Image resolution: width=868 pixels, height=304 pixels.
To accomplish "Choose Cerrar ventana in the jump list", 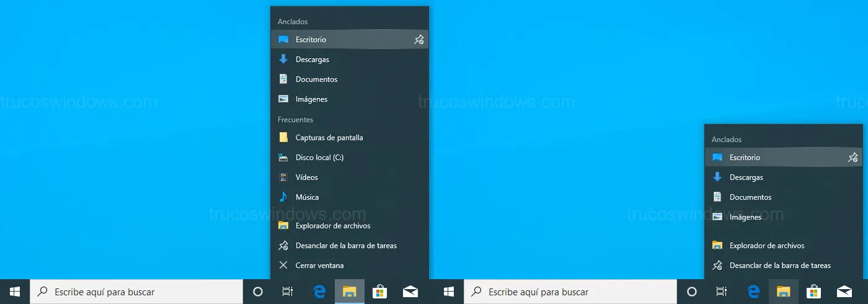I will pos(319,266).
